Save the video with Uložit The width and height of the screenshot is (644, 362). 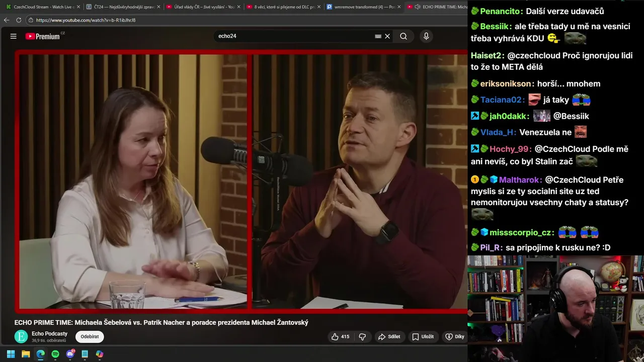(423, 337)
